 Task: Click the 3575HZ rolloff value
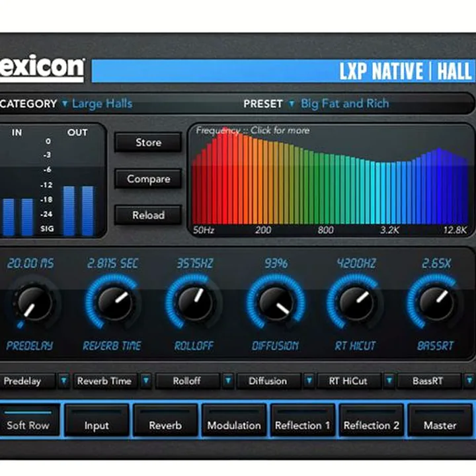point(195,263)
